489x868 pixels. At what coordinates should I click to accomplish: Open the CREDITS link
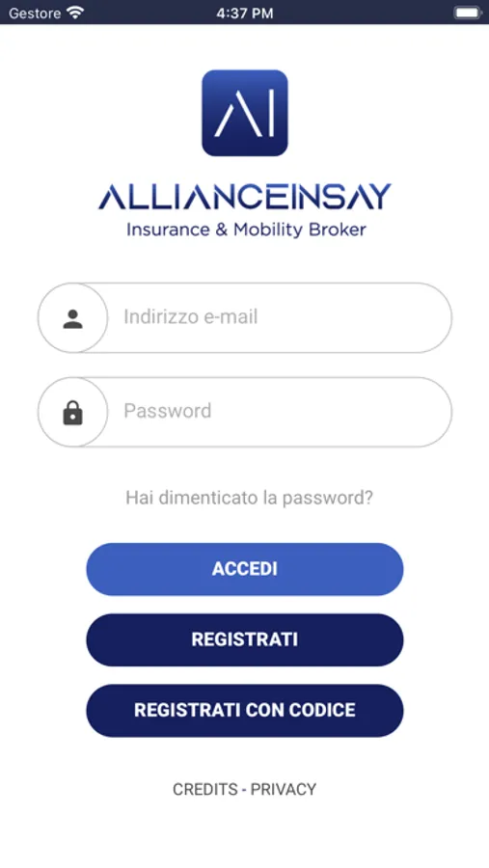(x=205, y=789)
